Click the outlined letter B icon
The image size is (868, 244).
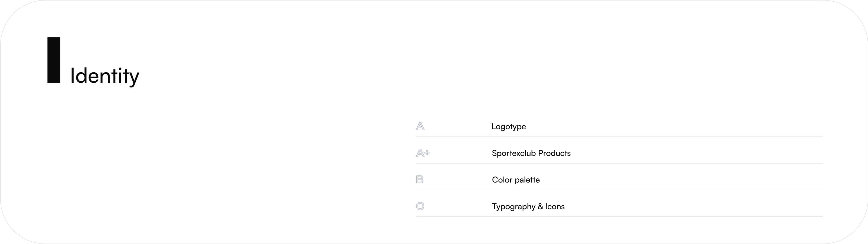click(x=420, y=180)
